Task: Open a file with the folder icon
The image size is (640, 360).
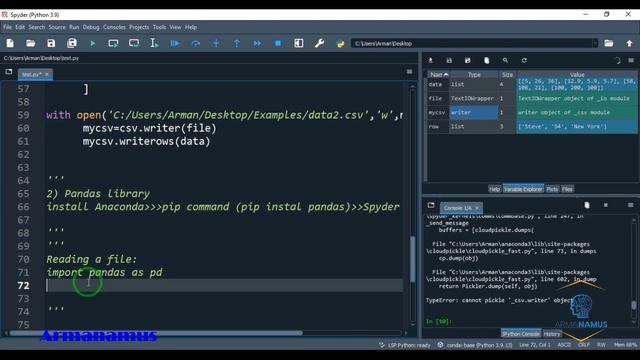Action: tap(31, 43)
